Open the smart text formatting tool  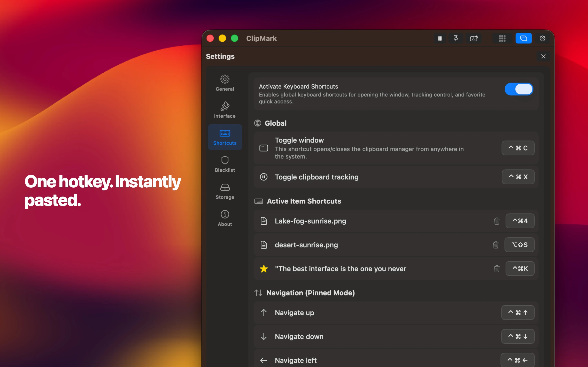pos(474,38)
